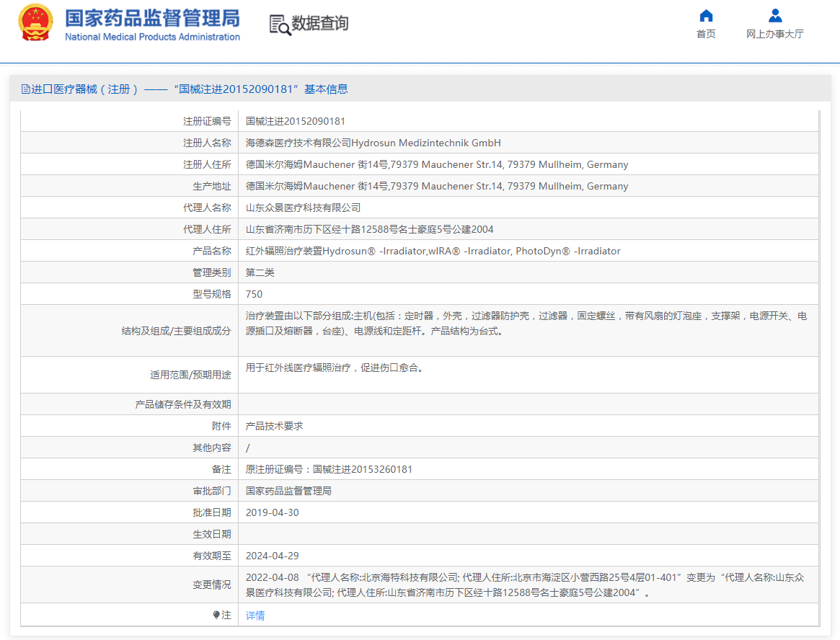840x640 pixels.
Task: Click agent name 山东众景医疗科技有限公司
Action: point(304,208)
